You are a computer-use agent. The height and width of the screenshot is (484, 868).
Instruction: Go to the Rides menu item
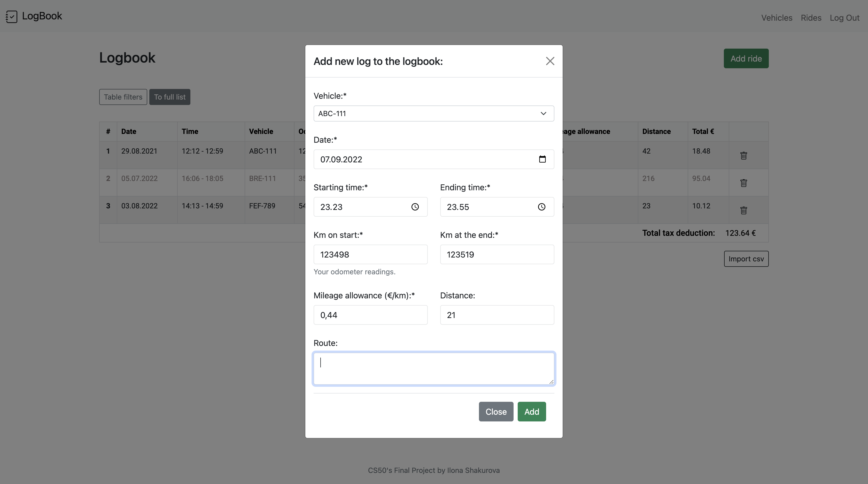click(x=811, y=18)
